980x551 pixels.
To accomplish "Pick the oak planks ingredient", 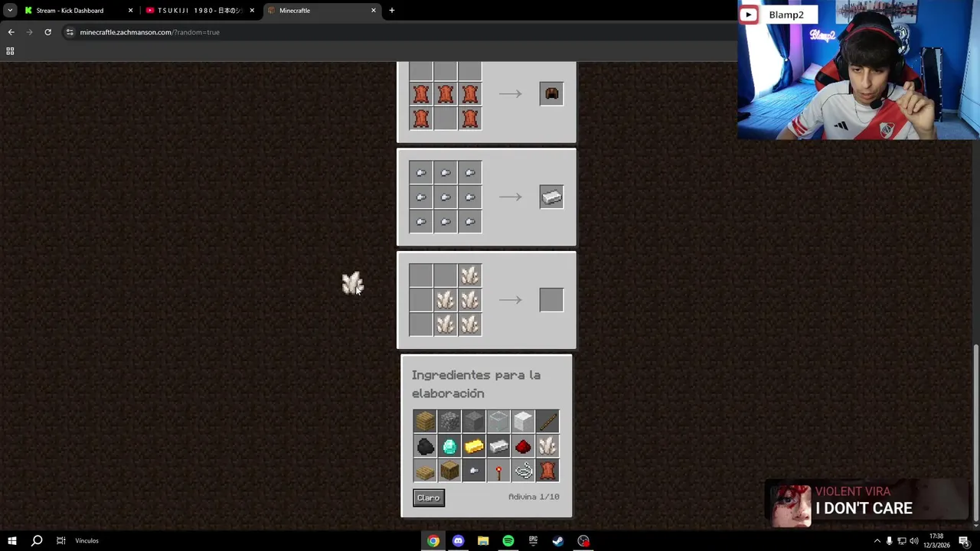I will point(425,421).
